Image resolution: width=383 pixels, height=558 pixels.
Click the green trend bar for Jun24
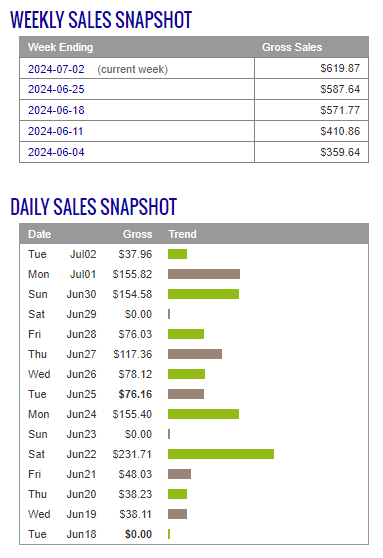(204, 414)
